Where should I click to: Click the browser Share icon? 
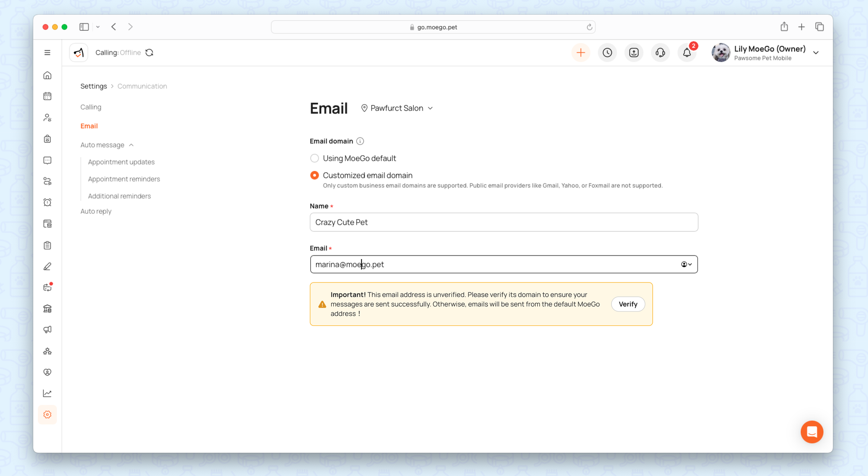point(784,27)
